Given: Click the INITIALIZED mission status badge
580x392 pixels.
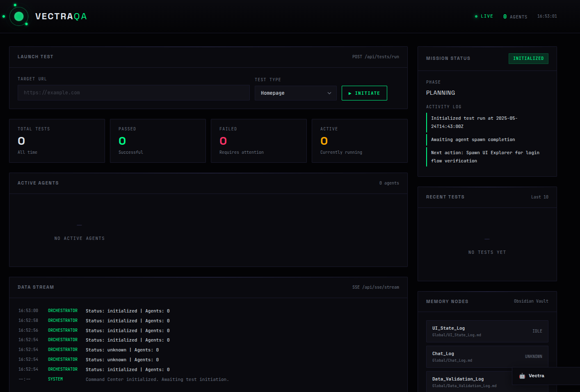Looking at the screenshot, I should [528, 58].
